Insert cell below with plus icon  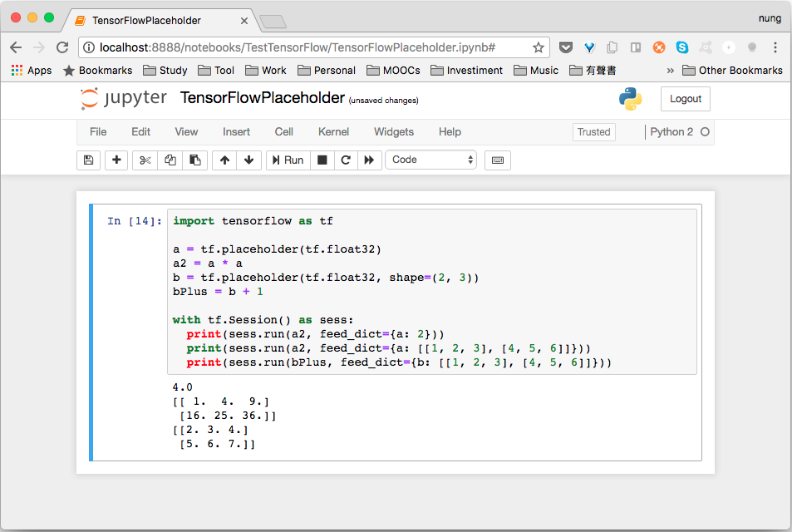point(116,160)
